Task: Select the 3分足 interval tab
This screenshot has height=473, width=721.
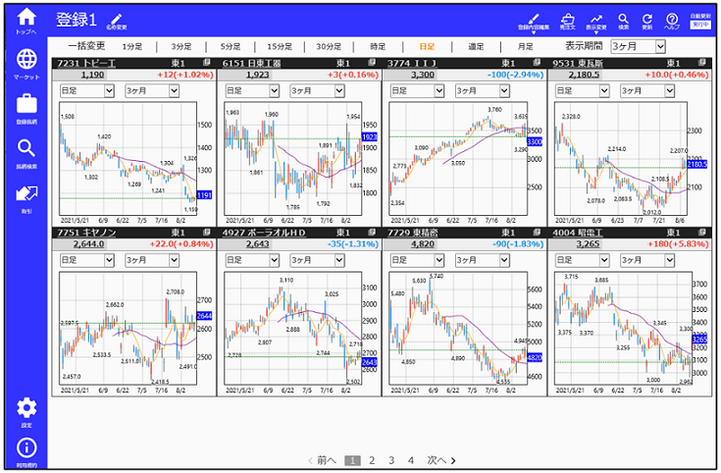Action: (181, 46)
